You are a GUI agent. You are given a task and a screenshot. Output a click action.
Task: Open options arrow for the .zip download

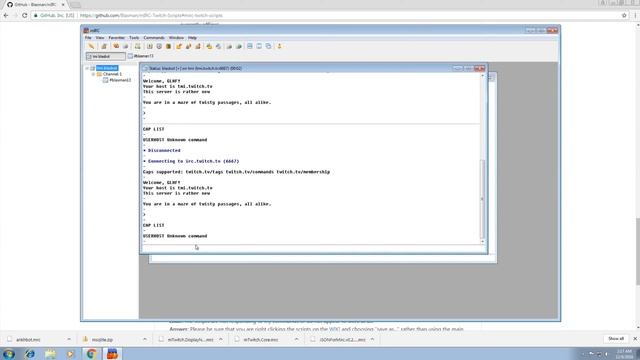click(144, 339)
